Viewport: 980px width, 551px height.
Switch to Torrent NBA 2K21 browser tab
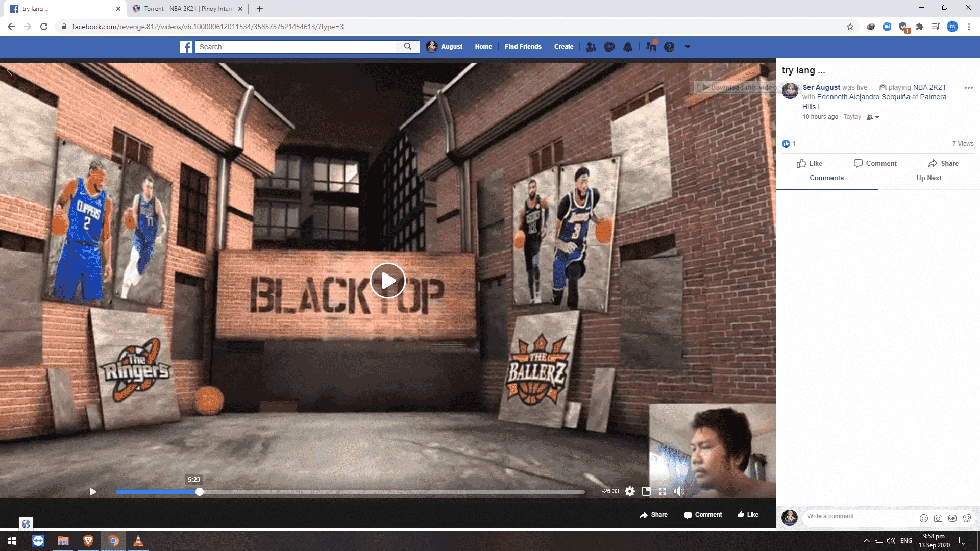(187, 9)
